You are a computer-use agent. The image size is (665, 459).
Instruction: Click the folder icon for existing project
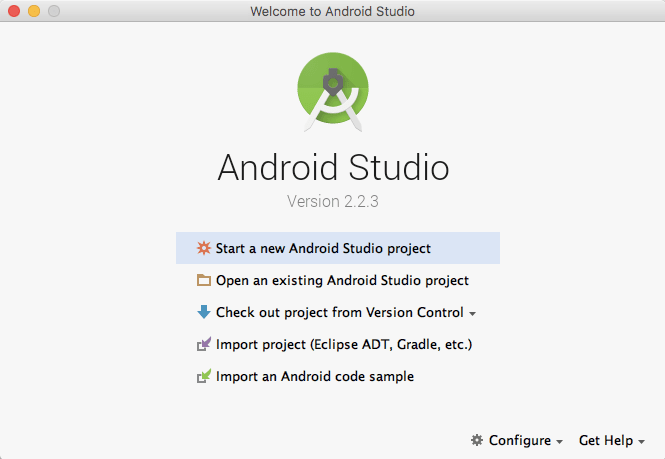204,280
